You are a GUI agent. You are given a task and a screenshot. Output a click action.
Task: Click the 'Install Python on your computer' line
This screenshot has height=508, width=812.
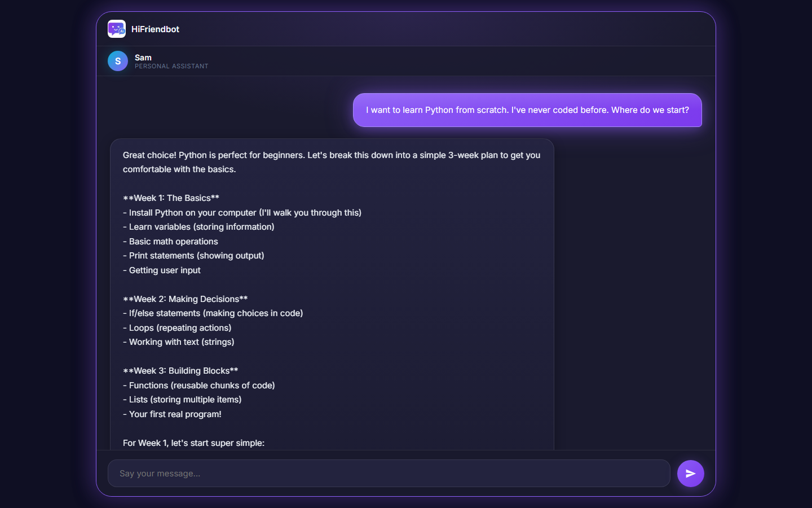[x=242, y=213]
